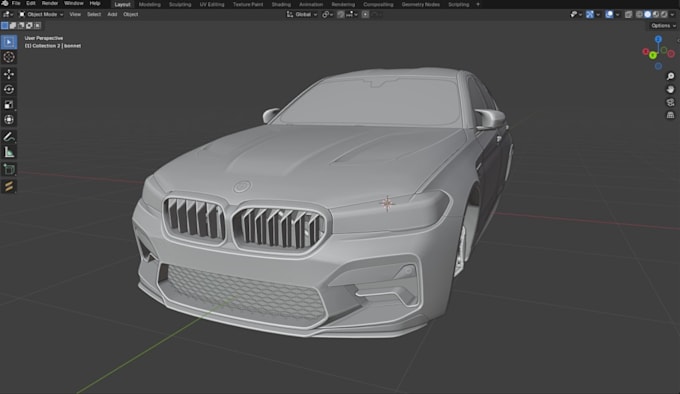
Task: Switch to the Sculpting workspace tab
Action: [x=180, y=4]
